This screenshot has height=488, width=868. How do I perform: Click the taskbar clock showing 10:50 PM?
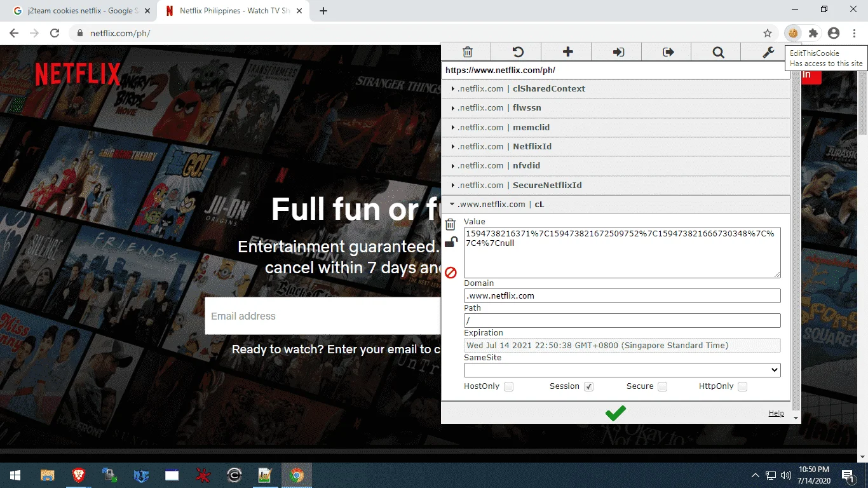tap(815, 475)
